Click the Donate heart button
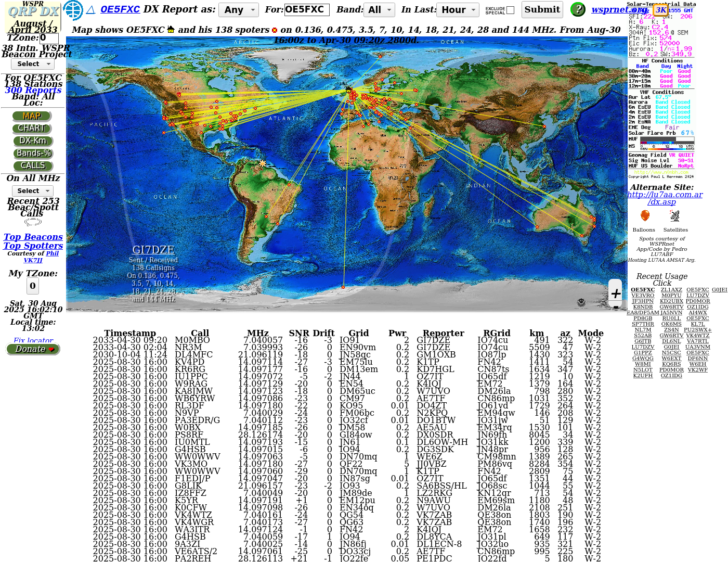Screen dimensions: 728x562 [x=33, y=349]
